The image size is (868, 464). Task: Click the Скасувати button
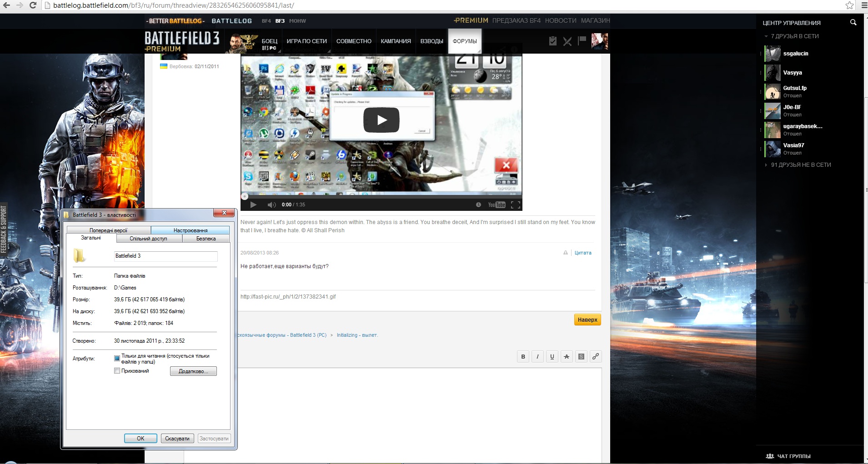[177, 439]
